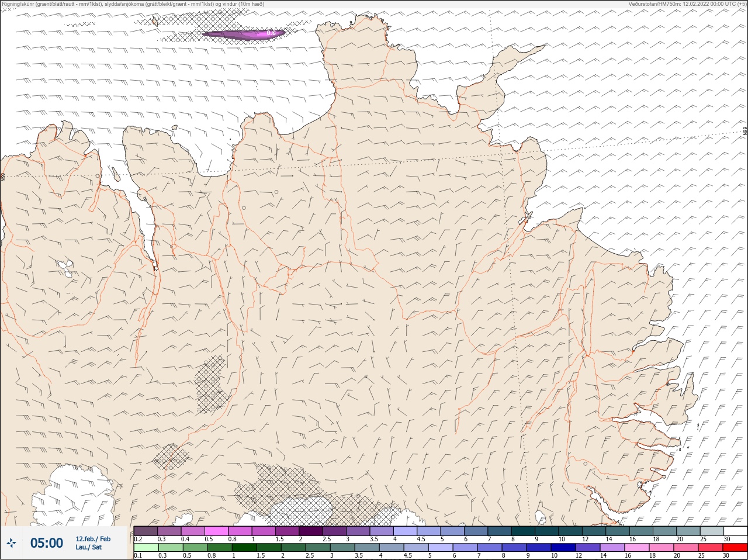Click the 05:00 forecast time display

47,543
